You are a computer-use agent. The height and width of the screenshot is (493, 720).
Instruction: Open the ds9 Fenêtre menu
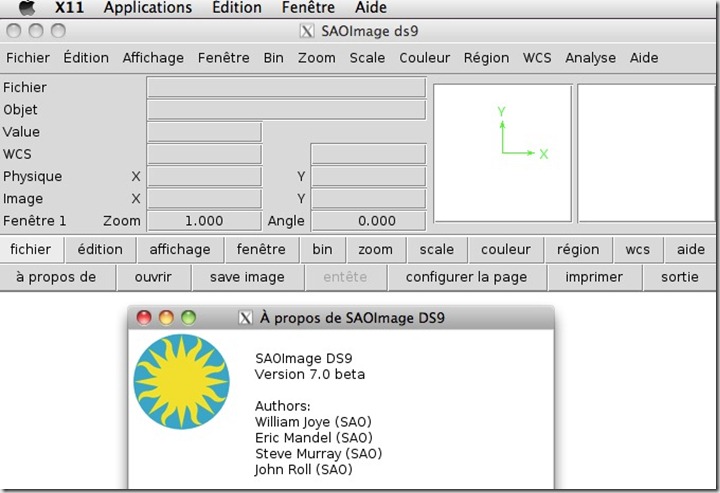coord(224,58)
